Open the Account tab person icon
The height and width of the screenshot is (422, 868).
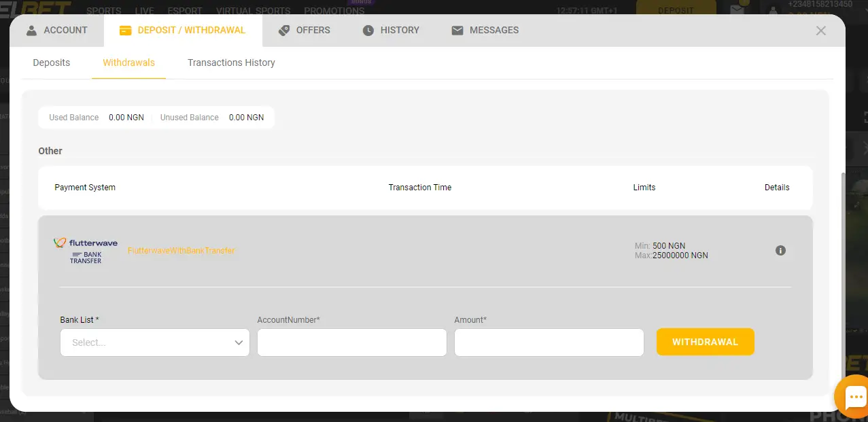click(x=32, y=31)
